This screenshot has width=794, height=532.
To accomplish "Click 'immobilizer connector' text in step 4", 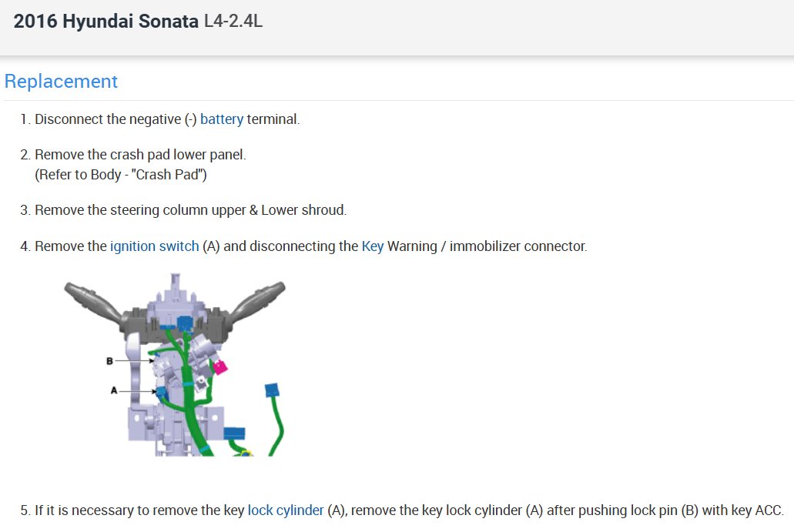I will click(x=518, y=246).
